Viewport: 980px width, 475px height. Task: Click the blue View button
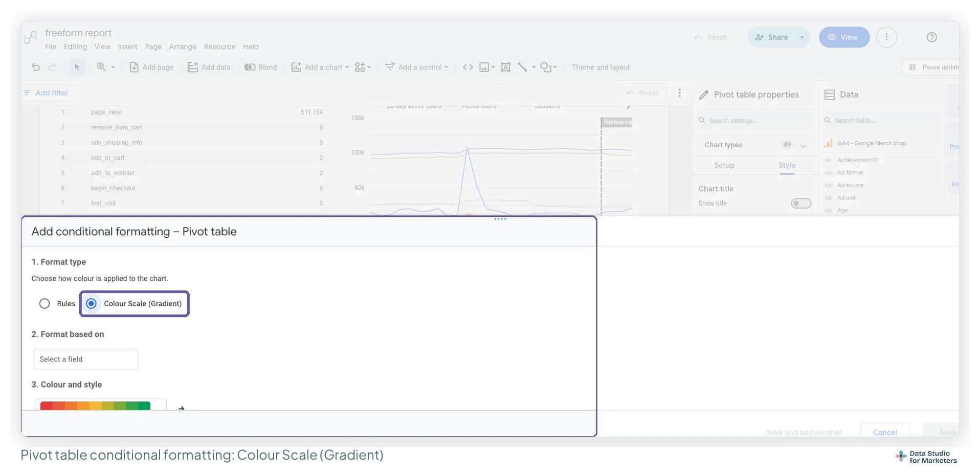[844, 37]
